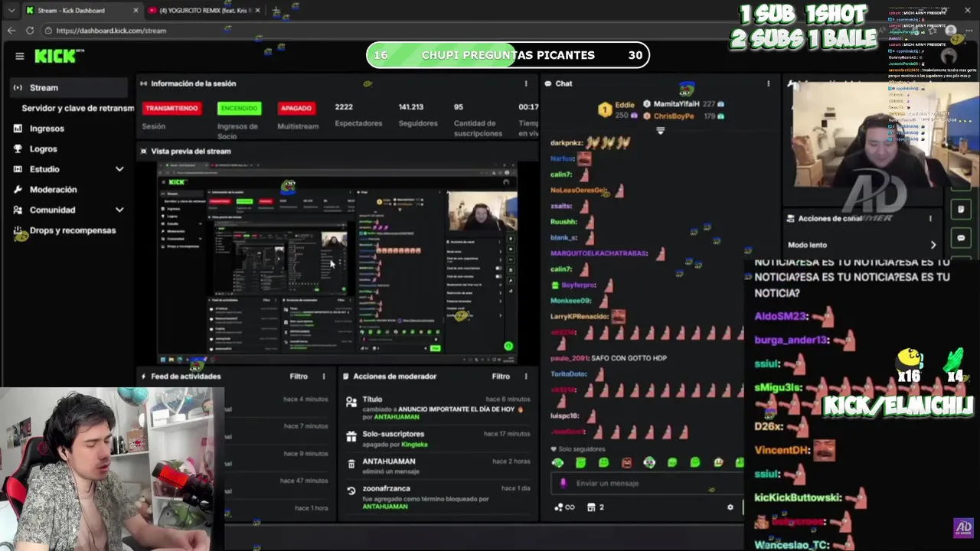This screenshot has height=551, width=980.
Task: Reload the page with the browser refresh icon
Action: click(x=30, y=31)
